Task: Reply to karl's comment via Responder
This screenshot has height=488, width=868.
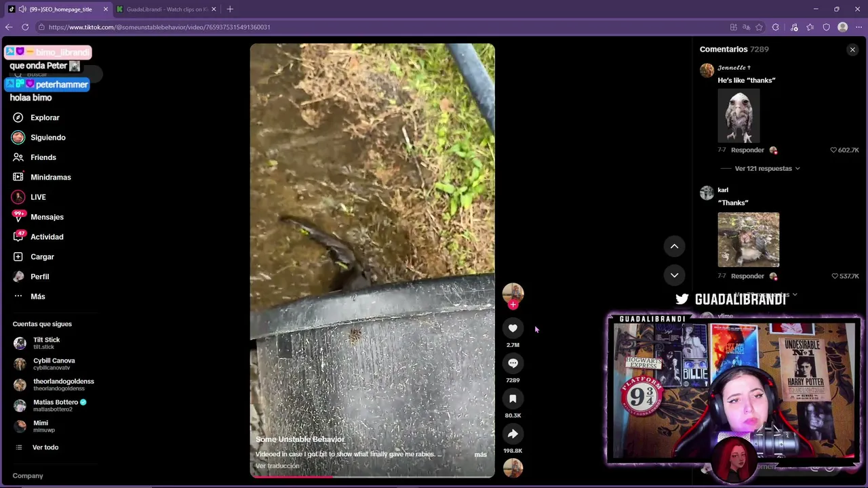Action: 747,277
